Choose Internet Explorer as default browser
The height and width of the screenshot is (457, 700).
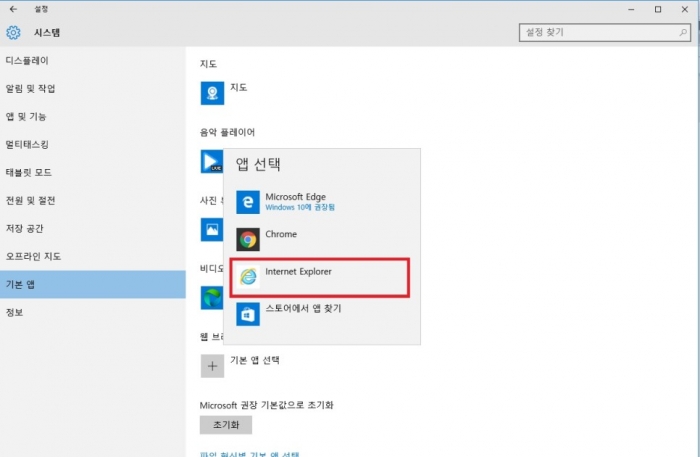320,277
